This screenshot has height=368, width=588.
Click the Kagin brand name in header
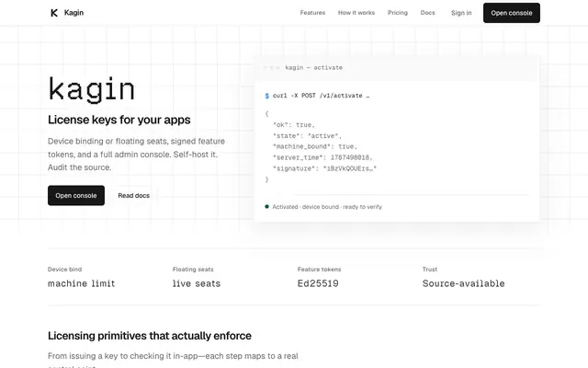[x=73, y=13]
